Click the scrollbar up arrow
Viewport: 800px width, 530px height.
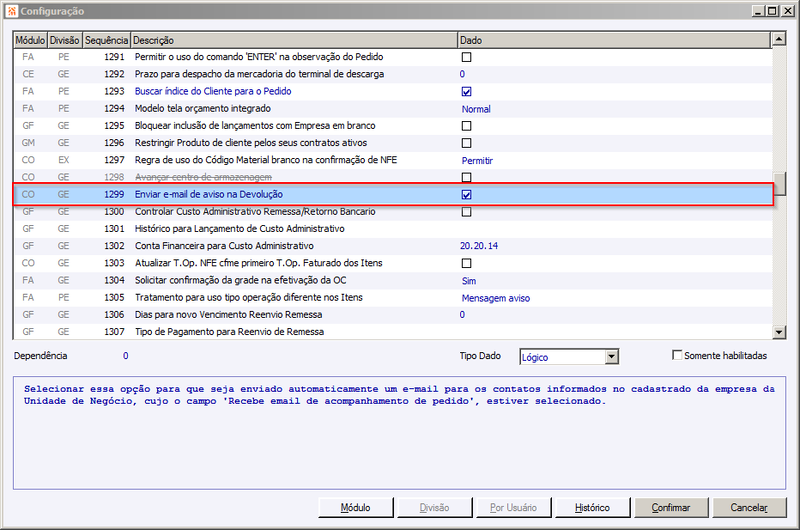click(x=779, y=39)
